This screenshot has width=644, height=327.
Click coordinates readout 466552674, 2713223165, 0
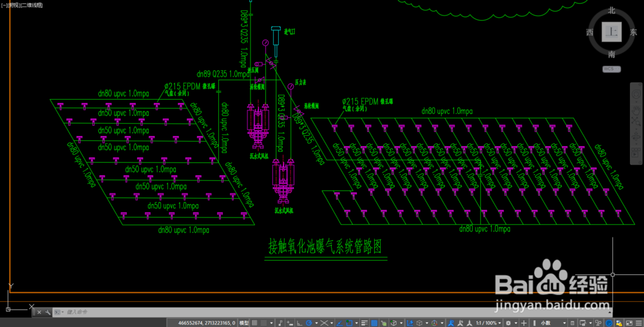pos(207,323)
